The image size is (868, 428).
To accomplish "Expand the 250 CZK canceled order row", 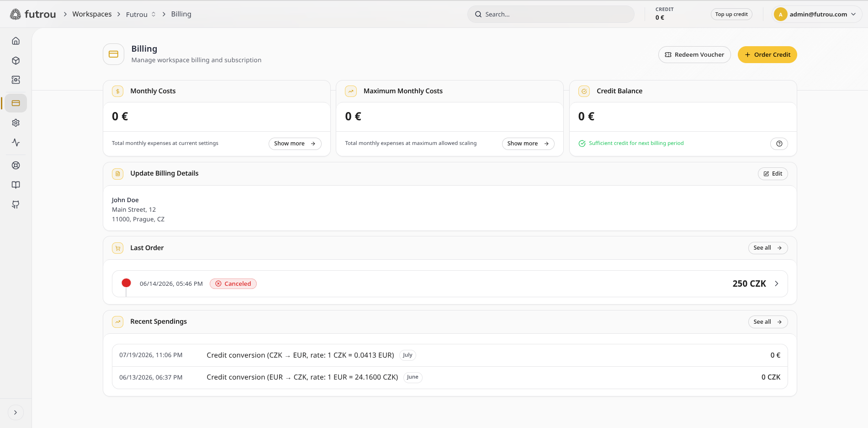I will point(450,284).
